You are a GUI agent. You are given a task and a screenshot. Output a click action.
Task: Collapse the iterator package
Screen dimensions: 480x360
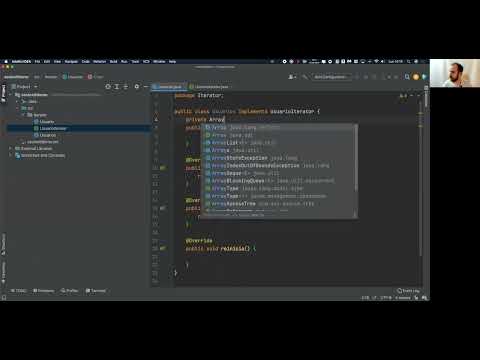point(23,115)
